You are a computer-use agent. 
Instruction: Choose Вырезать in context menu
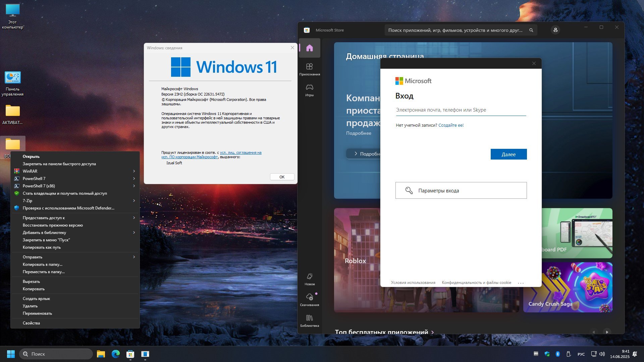point(75,282)
